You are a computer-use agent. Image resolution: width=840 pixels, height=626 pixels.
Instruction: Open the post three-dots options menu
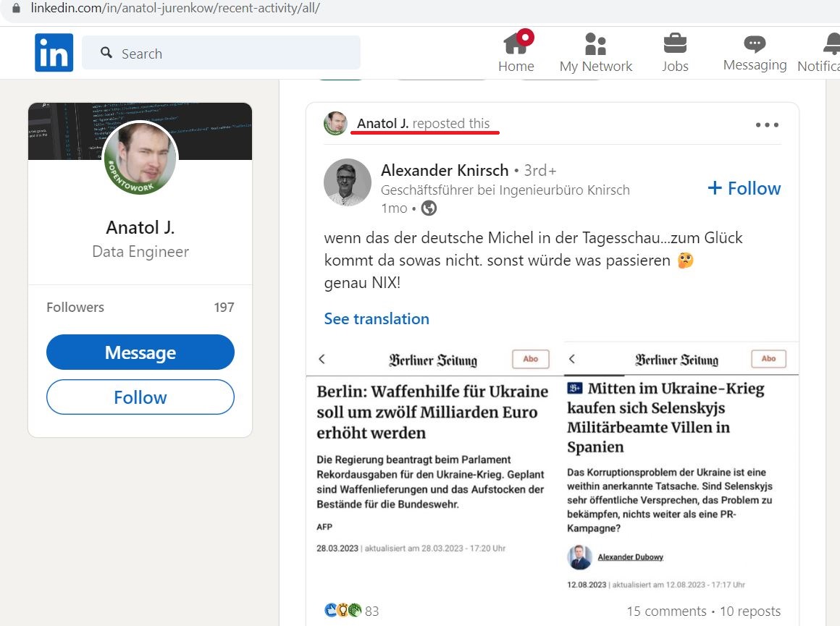point(767,124)
